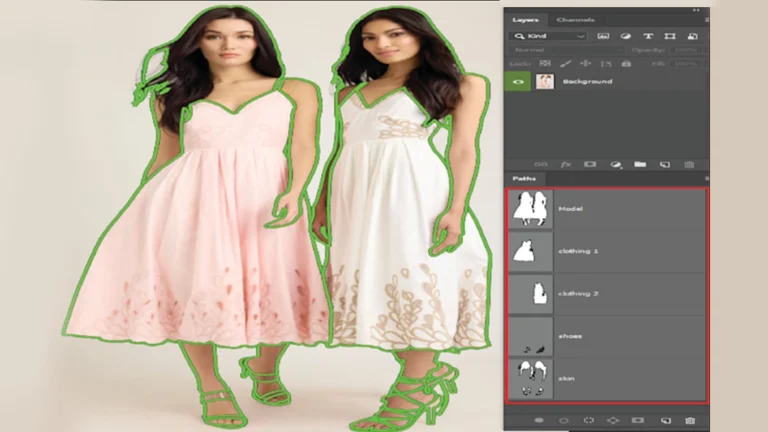Open the fx layer style menu

[x=566, y=165]
